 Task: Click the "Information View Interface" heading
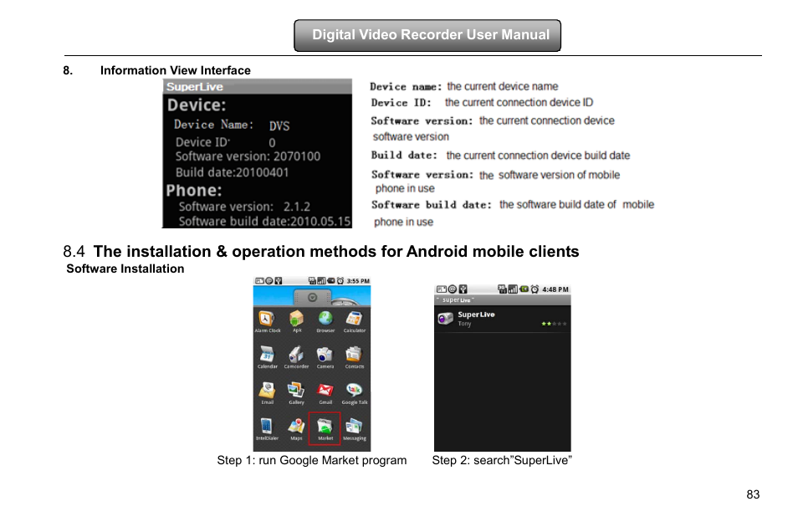pos(175,70)
